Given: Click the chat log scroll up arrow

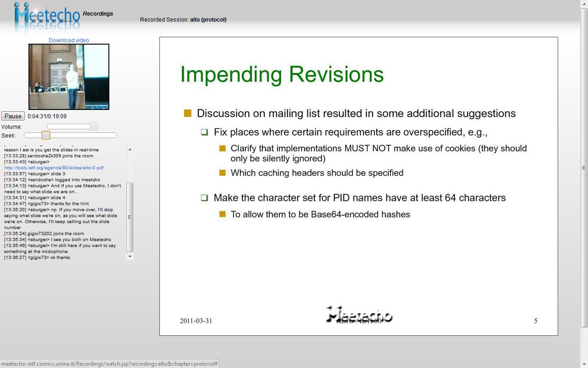Looking at the screenshot, I should click(x=130, y=149).
